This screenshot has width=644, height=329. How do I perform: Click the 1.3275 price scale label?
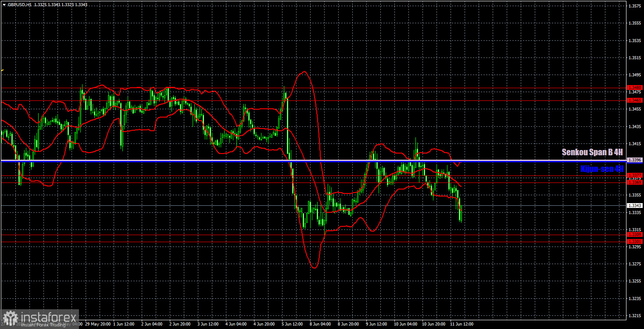point(635,264)
